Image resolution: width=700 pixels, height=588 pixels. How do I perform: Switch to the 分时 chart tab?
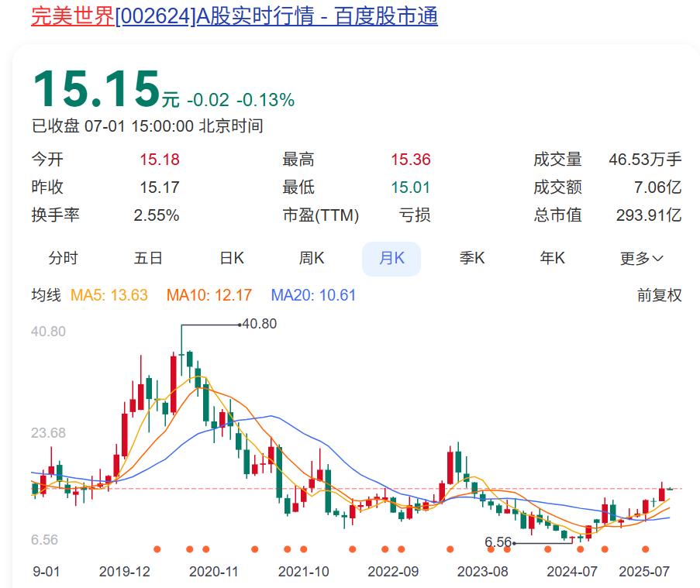click(63, 258)
